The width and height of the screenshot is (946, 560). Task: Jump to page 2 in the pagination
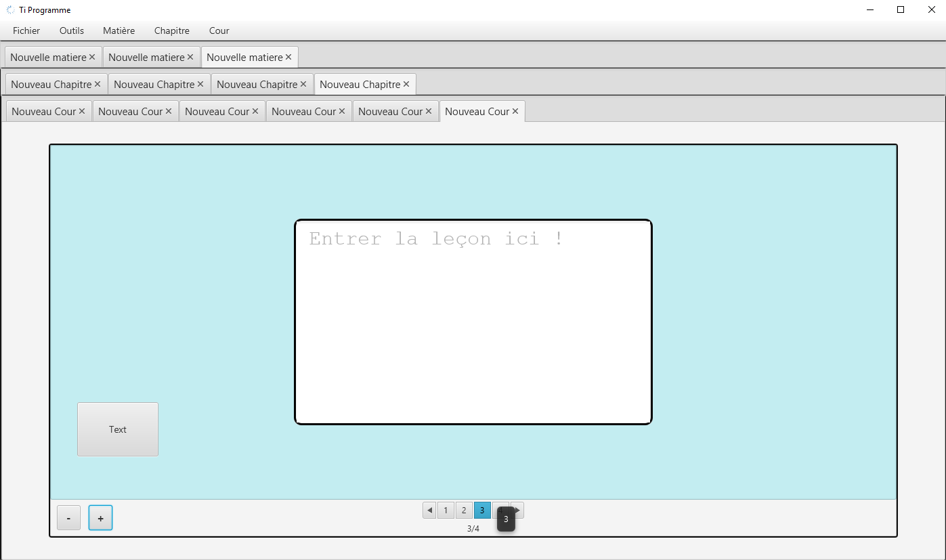[464, 511]
